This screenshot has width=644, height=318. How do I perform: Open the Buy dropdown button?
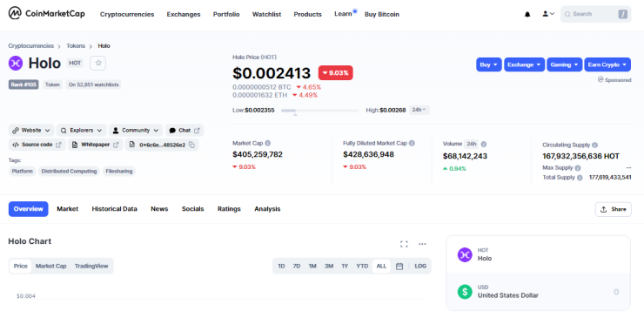[x=489, y=64]
